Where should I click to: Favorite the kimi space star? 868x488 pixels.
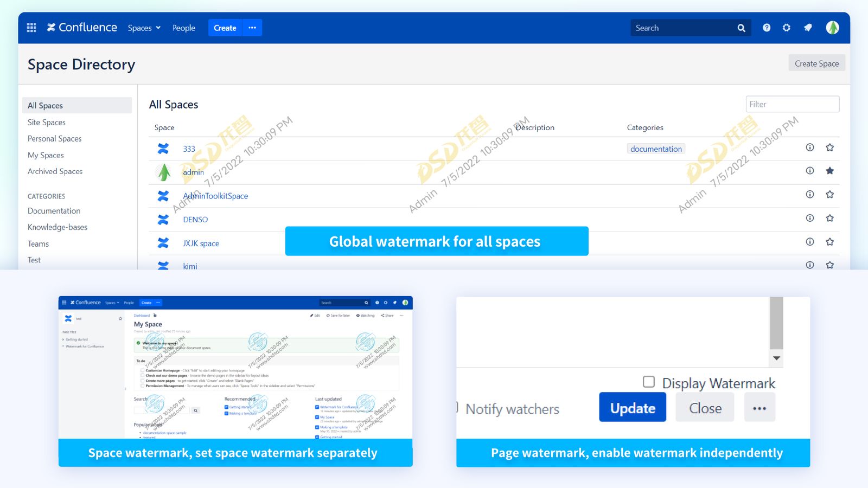point(829,265)
